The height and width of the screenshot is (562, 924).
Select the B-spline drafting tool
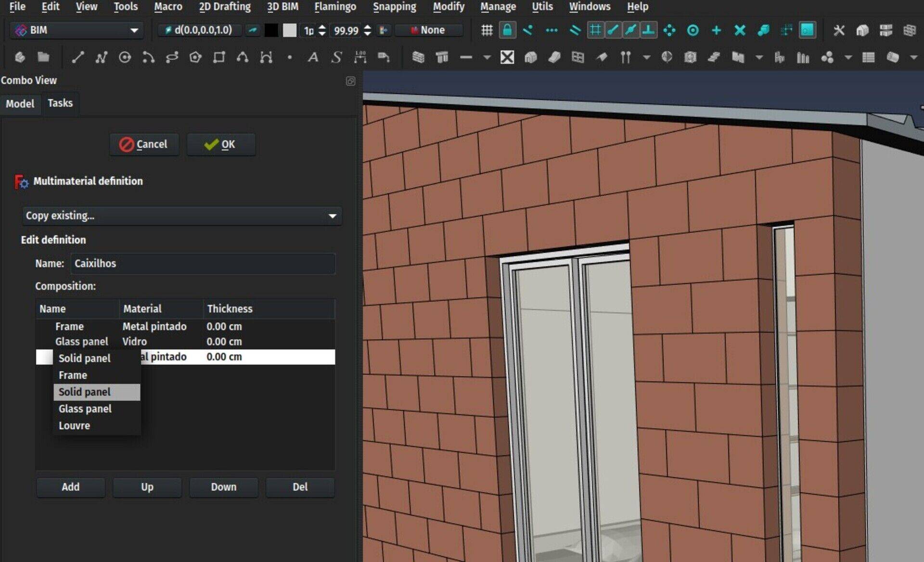(x=243, y=58)
